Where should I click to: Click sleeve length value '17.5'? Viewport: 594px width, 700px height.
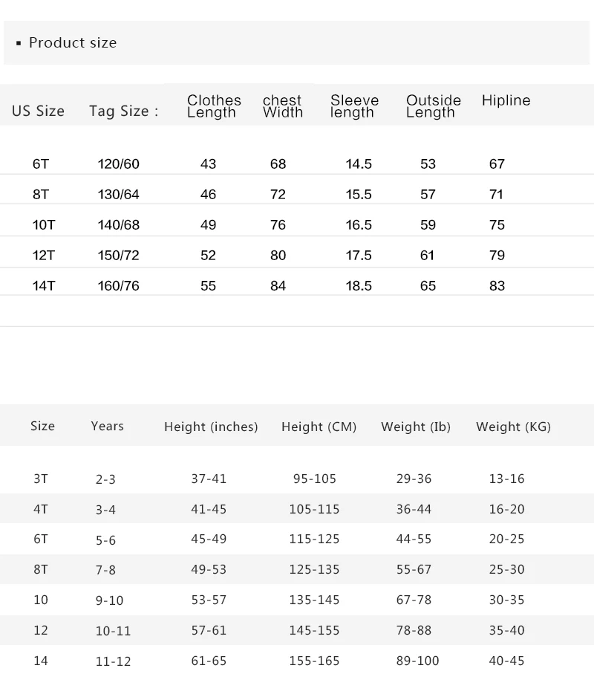pos(359,255)
